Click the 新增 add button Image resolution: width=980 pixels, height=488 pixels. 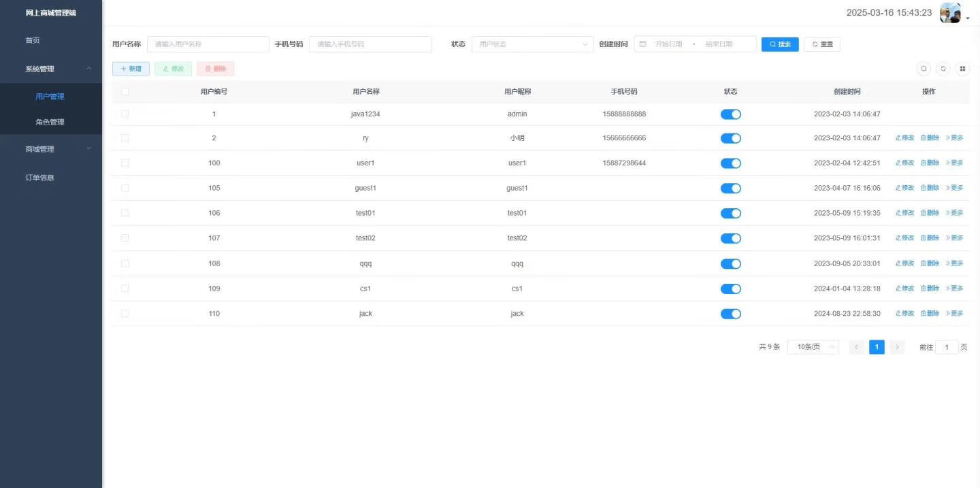(x=131, y=69)
